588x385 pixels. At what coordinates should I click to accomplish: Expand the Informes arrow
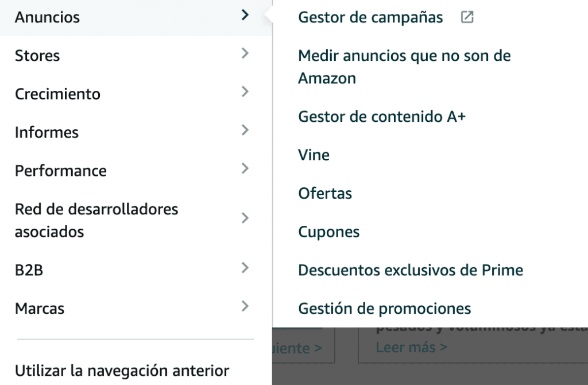[245, 130]
